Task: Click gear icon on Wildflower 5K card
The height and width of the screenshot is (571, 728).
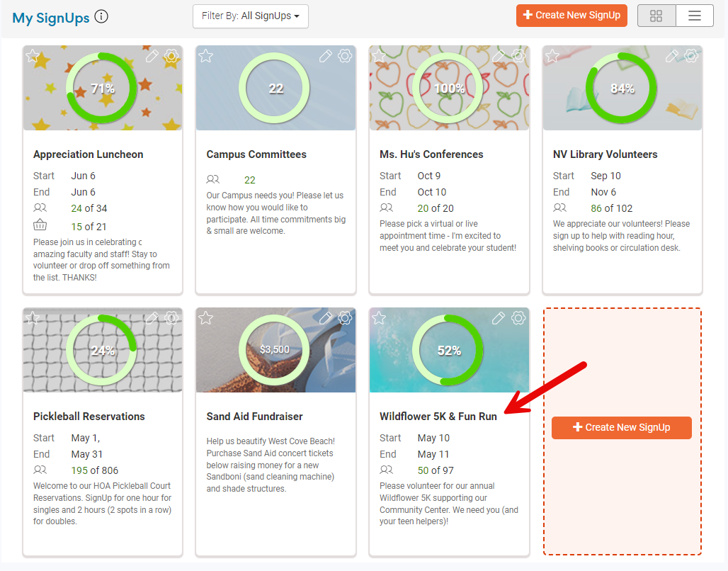Action: [x=518, y=318]
